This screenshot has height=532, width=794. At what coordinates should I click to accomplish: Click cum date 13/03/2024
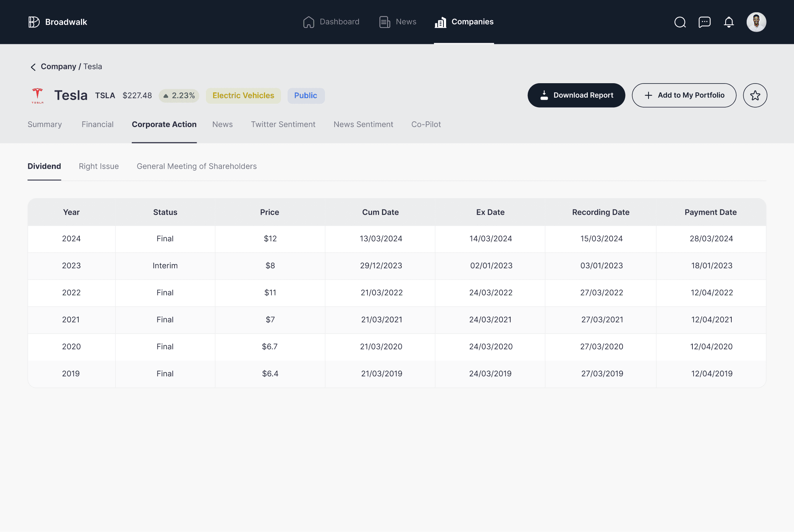(x=381, y=239)
